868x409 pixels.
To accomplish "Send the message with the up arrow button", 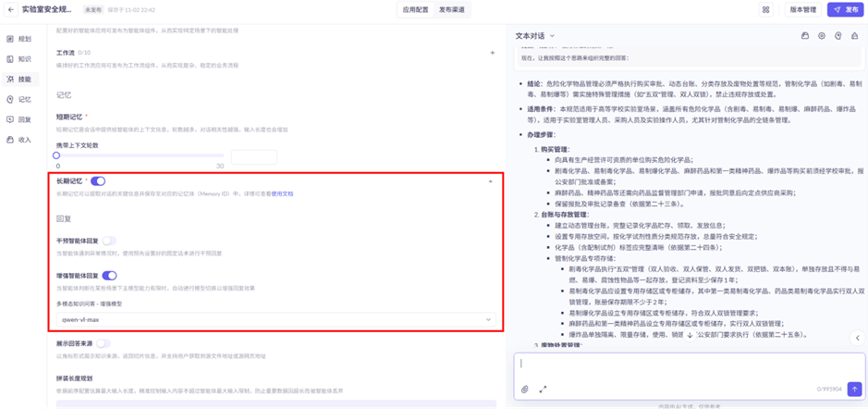I will (x=855, y=389).
